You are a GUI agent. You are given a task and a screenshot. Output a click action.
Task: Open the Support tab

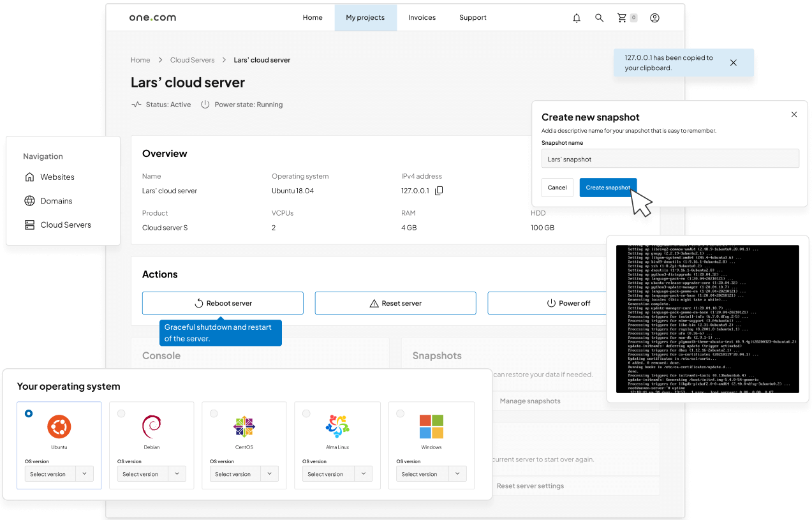pos(473,18)
